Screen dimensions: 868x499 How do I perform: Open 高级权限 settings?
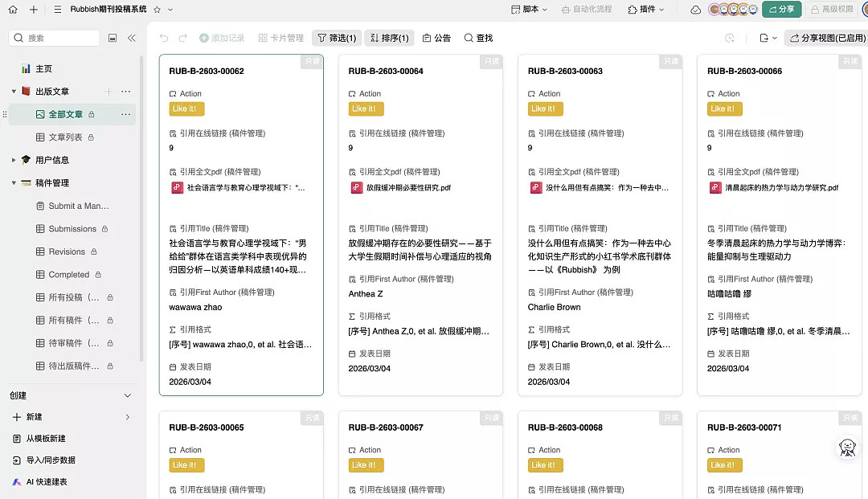[x=833, y=10]
